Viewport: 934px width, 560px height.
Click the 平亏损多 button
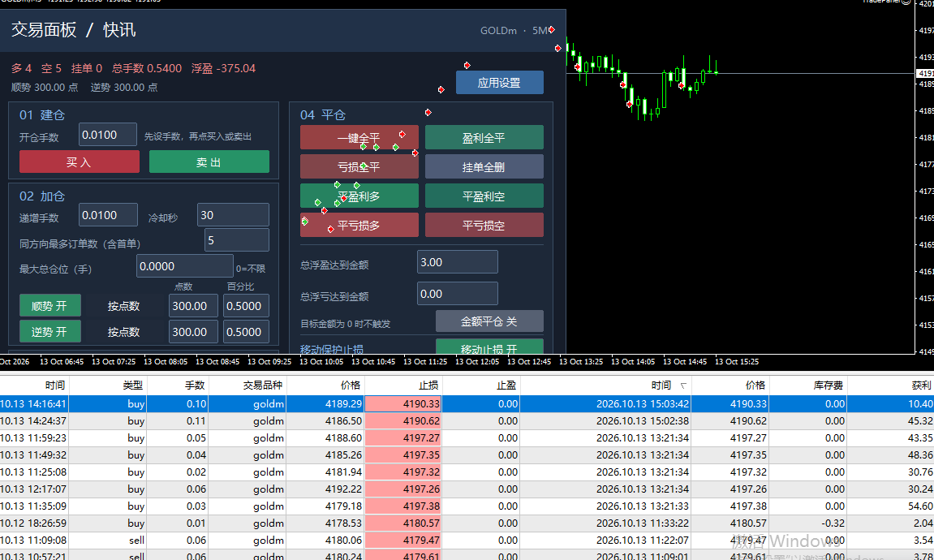(x=359, y=225)
